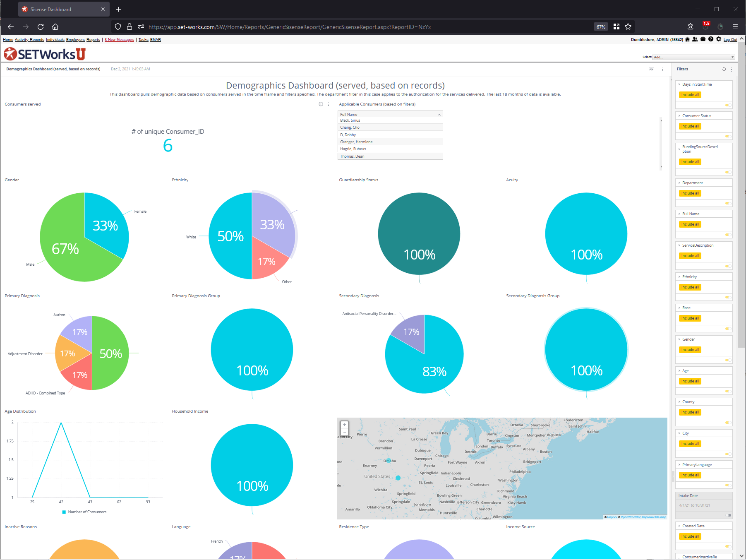
Task: Zoom out on the map
Action: click(x=344, y=432)
